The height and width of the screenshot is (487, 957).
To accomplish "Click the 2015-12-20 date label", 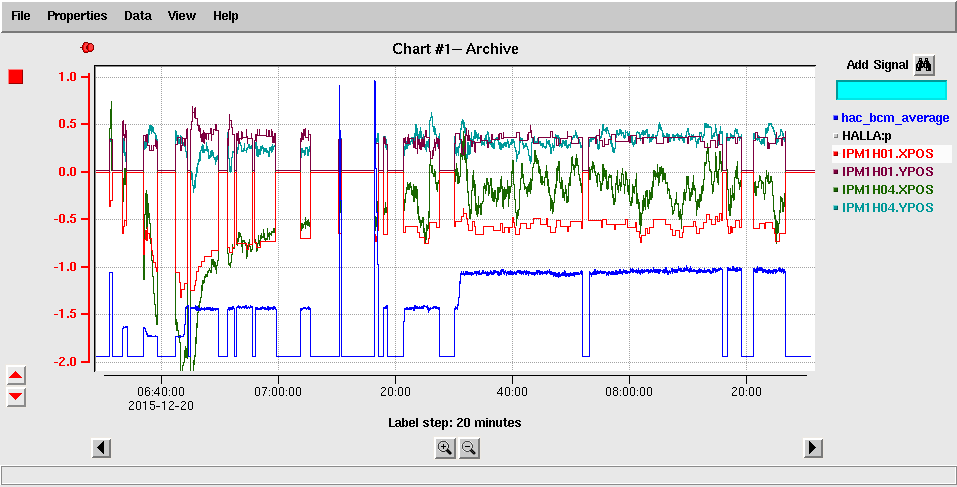I will pyautogui.click(x=161, y=405).
